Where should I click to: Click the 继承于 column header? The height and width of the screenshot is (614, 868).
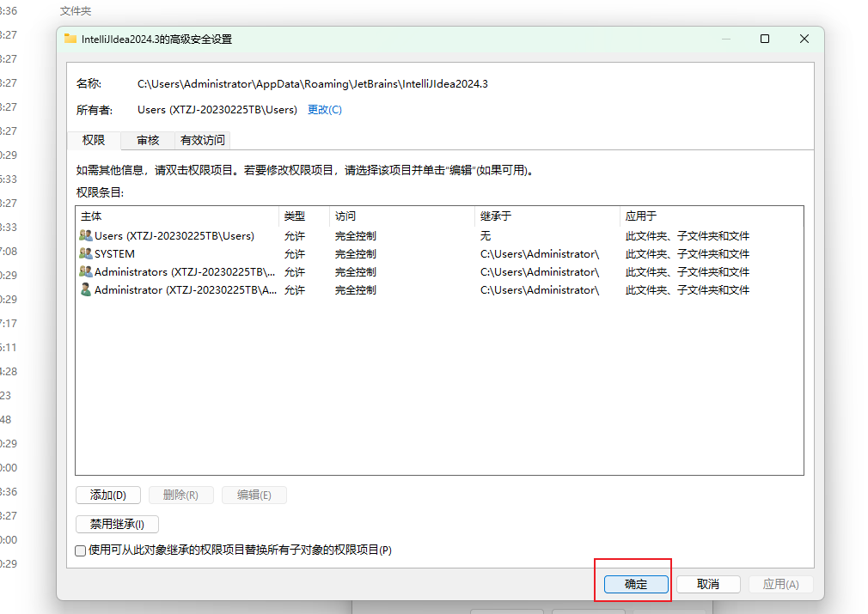[x=547, y=216]
